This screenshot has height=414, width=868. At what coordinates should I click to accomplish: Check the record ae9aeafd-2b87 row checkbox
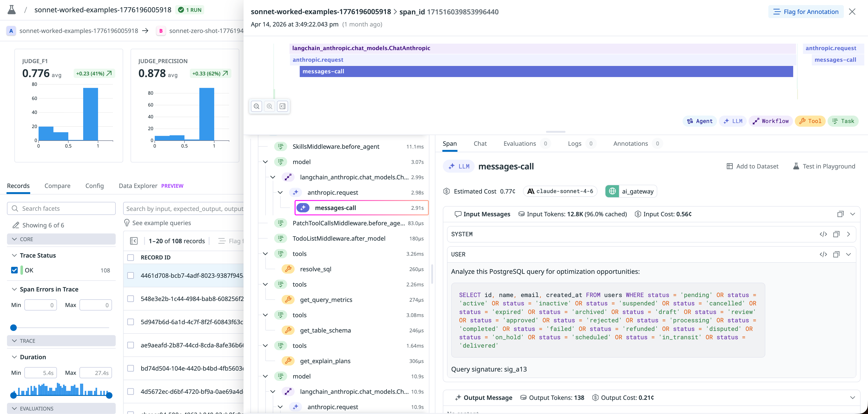(131, 345)
